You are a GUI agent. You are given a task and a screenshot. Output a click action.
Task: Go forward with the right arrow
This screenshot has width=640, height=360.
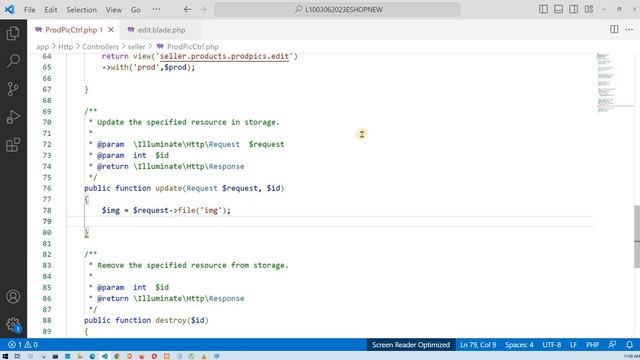(x=203, y=9)
